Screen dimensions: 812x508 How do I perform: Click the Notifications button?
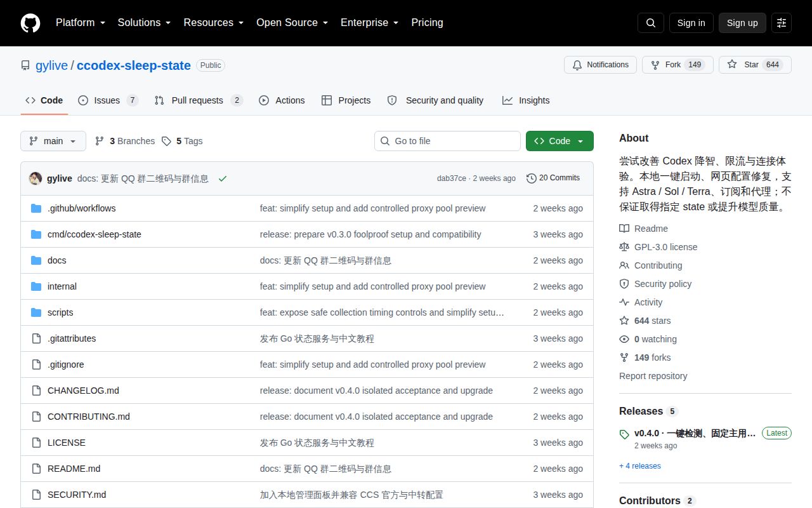click(600, 65)
